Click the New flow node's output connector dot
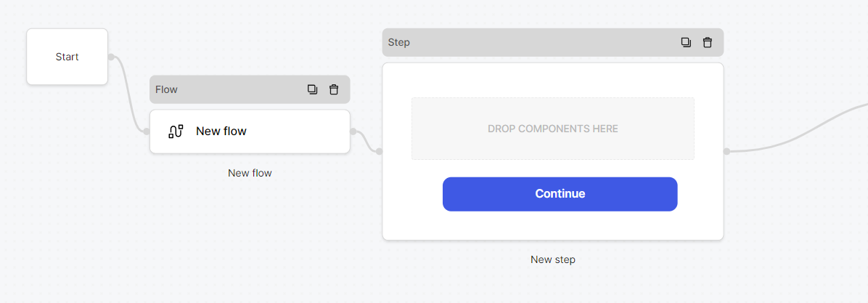Viewport: 868px width, 303px height. point(353,132)
